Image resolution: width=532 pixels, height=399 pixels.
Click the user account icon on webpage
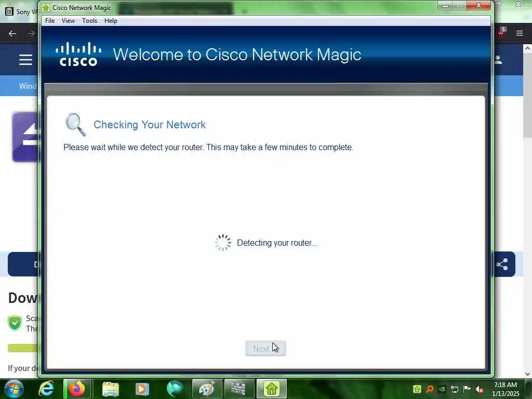click(498, 60)
